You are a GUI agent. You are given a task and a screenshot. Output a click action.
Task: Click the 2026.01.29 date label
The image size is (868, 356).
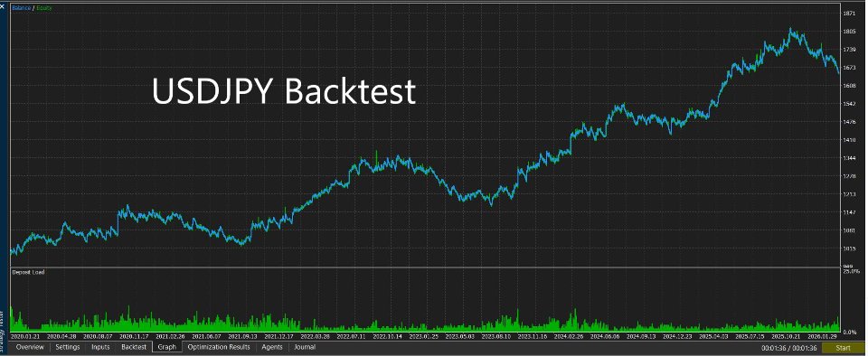[x=823, y=335]
